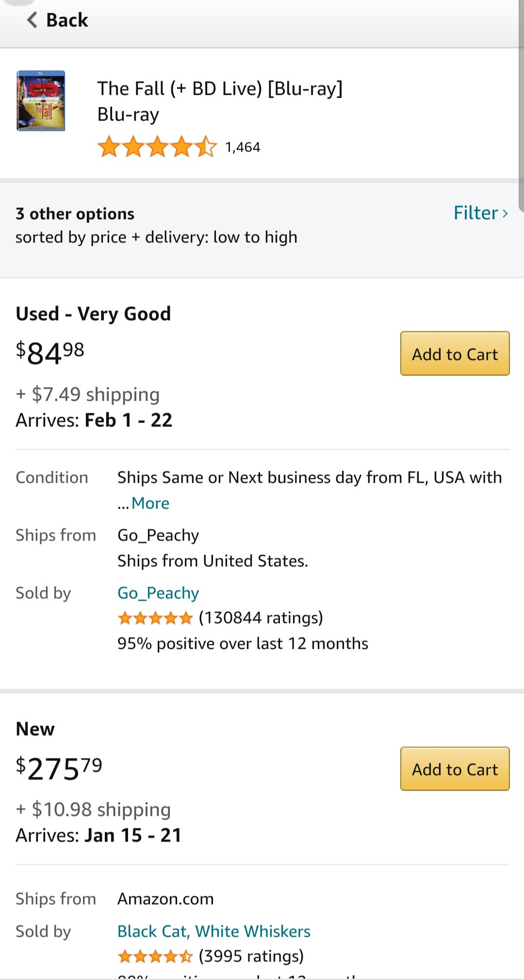View the 1,464 customer ratings count
The height and width of the screenshot is (980, 524).
[243, 147]
